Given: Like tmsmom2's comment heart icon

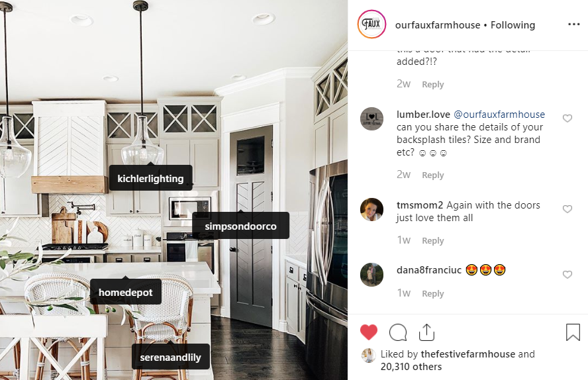Looking at the screenshot, I should (567, 209).
